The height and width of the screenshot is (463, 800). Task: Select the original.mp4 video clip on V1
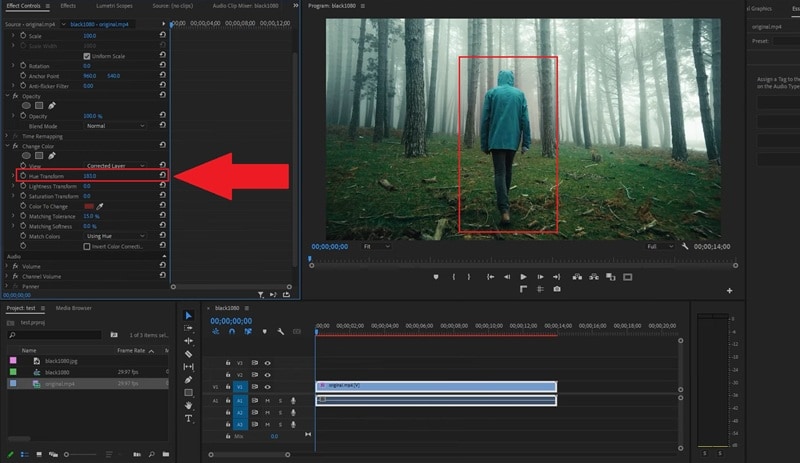coord(436,386)
